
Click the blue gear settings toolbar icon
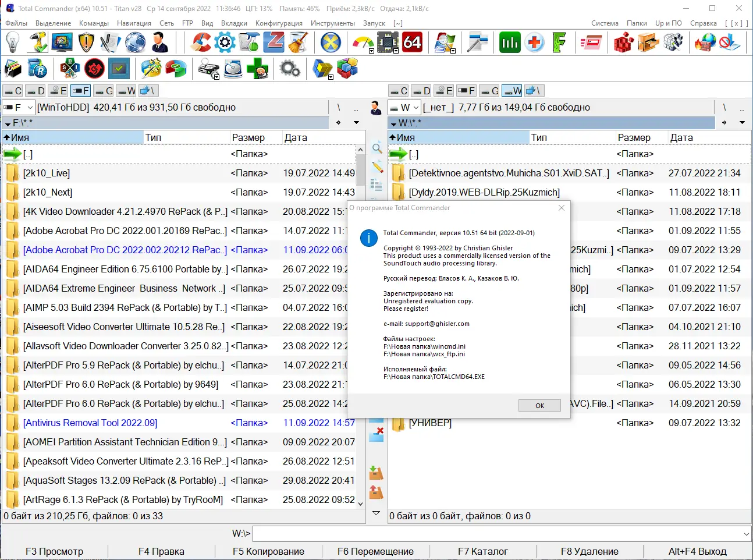point(225,42)
